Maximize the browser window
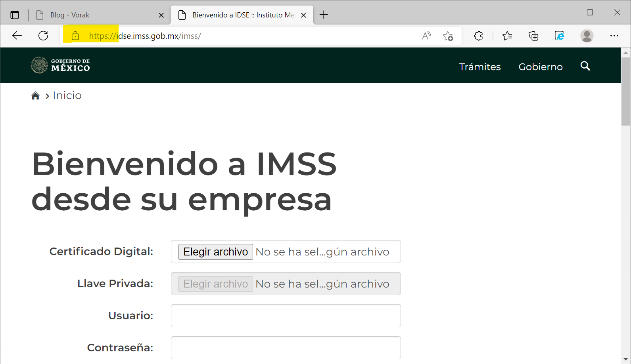The height and width of the screenshot is (364, 631). coord(590,12)
